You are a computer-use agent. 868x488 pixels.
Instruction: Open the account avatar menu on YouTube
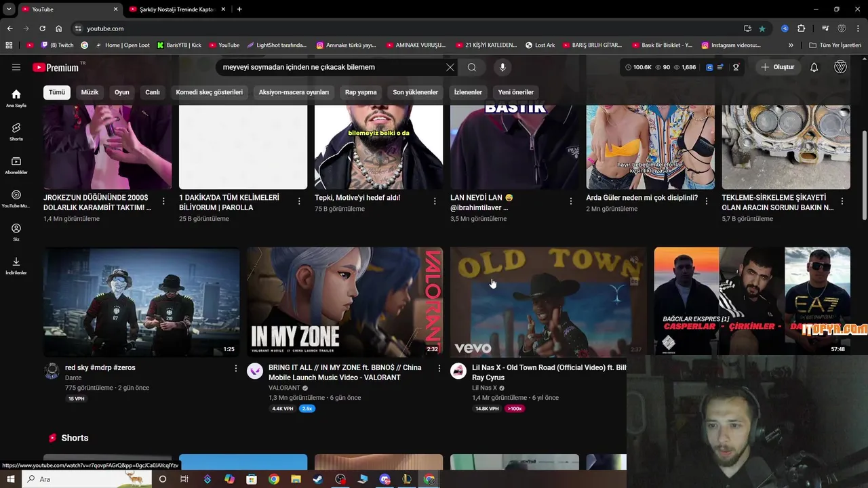(840, 67)
